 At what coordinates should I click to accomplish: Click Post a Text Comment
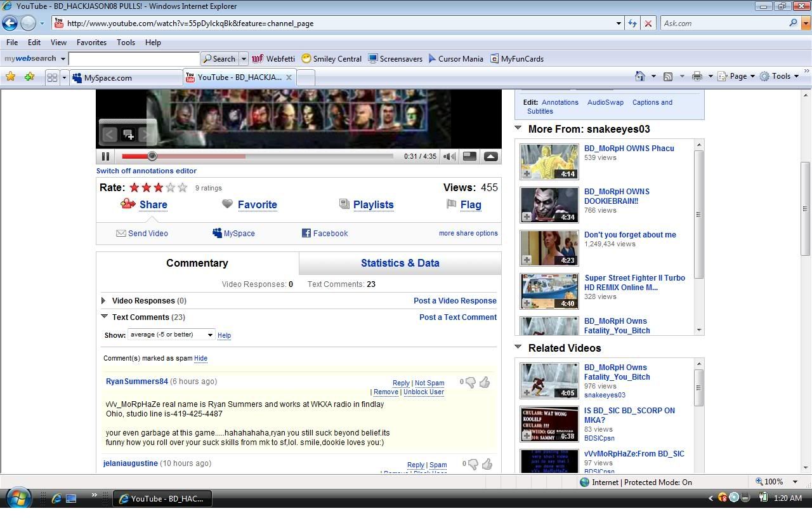coord(458,317)
